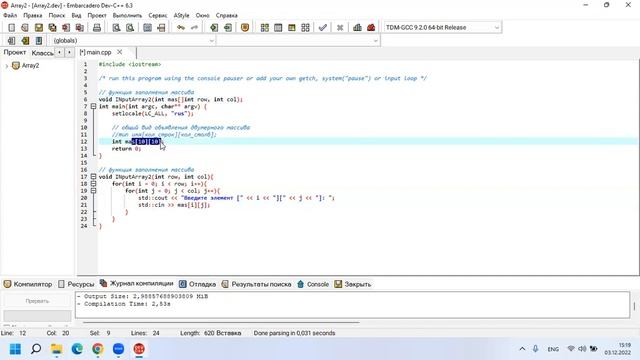Click the Прервать button
This screenshot has width=640, height=360.
(37, 301)
